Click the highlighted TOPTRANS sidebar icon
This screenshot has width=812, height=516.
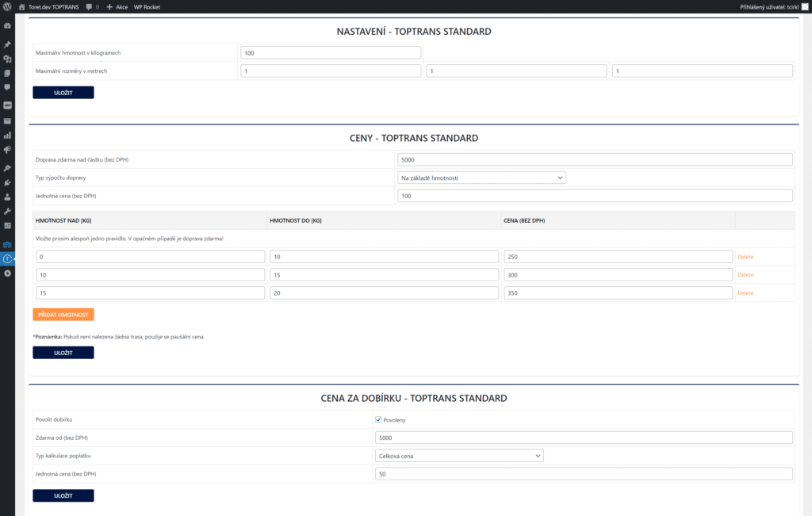pyautogui.click(x=7, y=258)
